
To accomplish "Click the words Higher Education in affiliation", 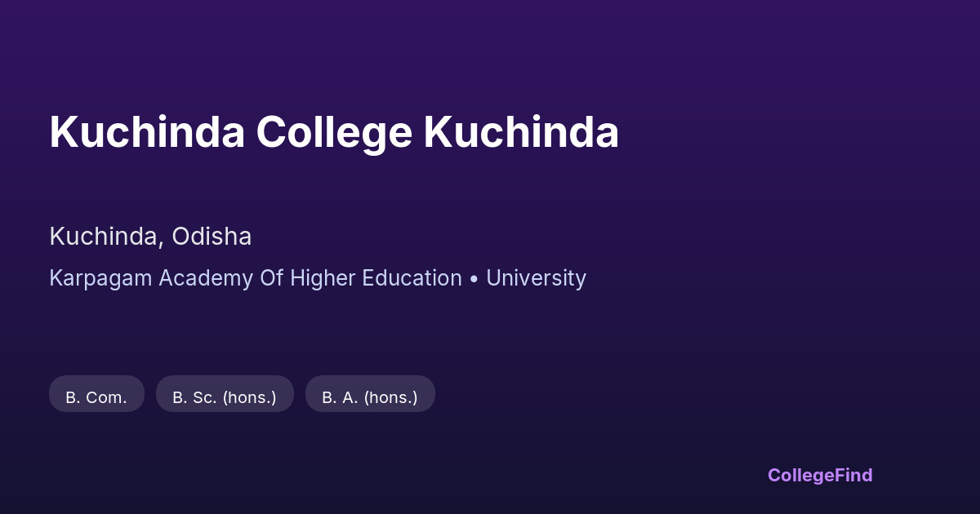I will (x=375, y=278).
